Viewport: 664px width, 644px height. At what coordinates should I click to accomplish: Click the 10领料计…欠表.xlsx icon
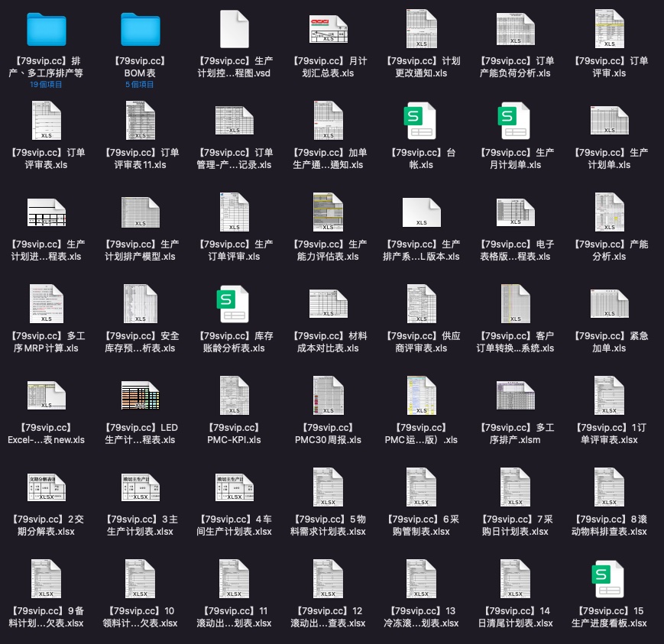pyautogui.click(x=140, y=579)
